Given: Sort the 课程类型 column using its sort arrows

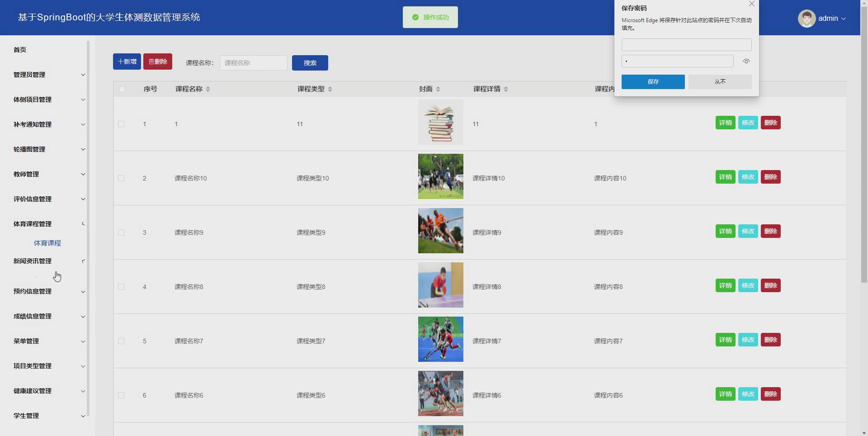Looking at the screenshot, I should [x=330, y=89].
